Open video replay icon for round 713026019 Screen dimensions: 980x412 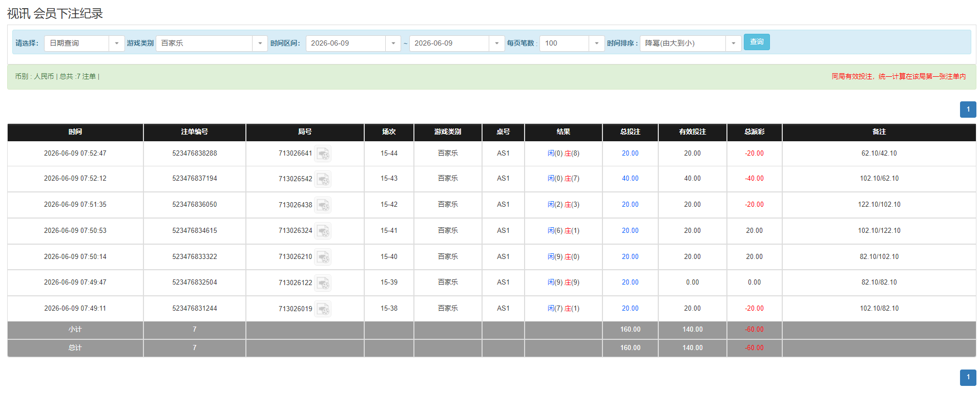tap(323, 309)
